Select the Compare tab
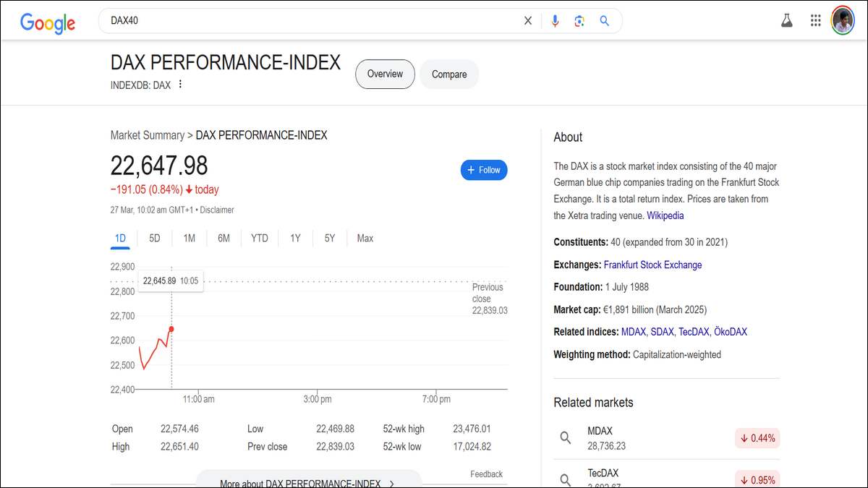This screenshot has height=488, width=868. point(449,74)
